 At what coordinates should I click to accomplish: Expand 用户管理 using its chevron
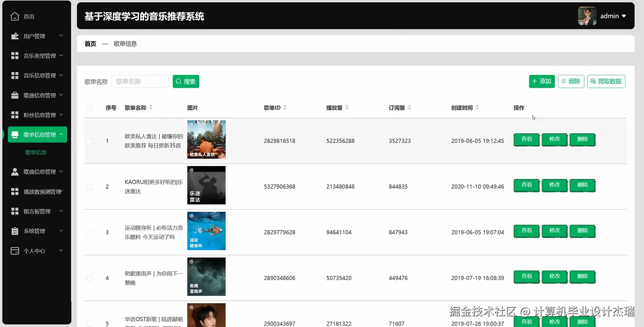pyautogui.click(x=61, y=36)
